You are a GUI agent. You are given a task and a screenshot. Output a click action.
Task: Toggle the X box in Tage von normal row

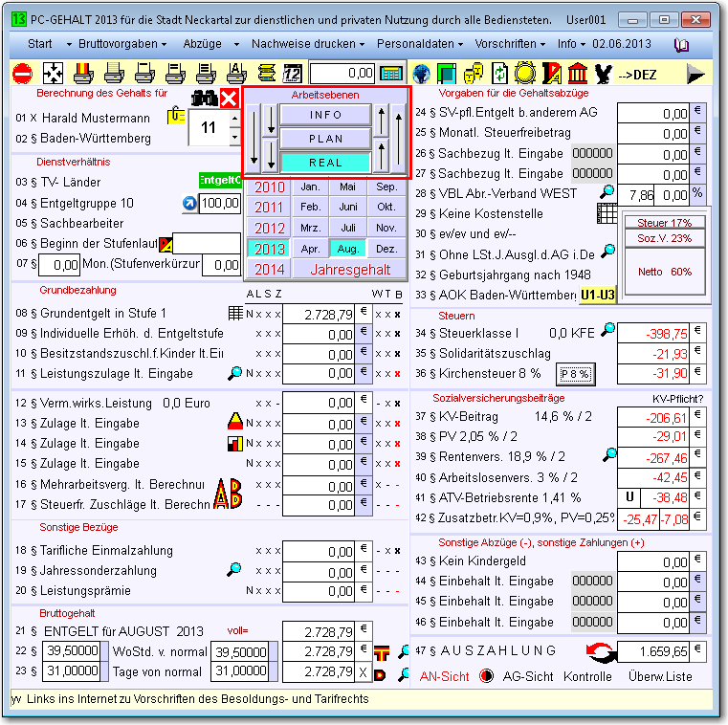pyautogui.click(x=363, y=672)
